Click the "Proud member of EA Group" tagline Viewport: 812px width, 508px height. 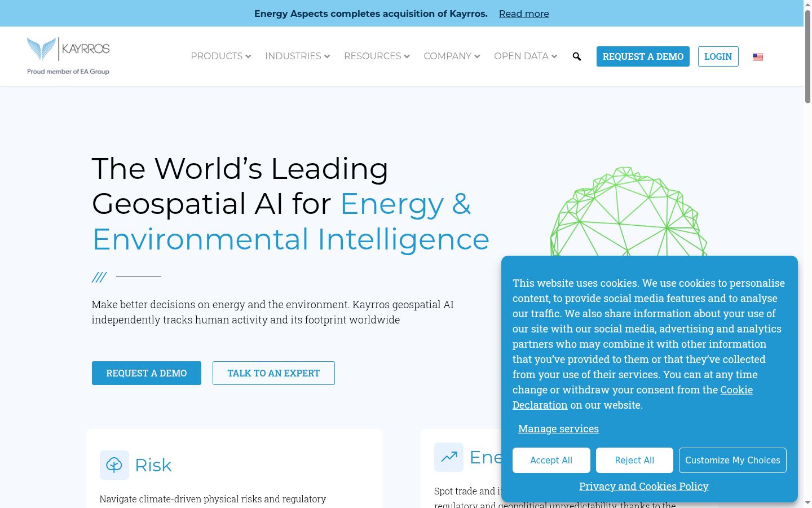click(68, 72)
